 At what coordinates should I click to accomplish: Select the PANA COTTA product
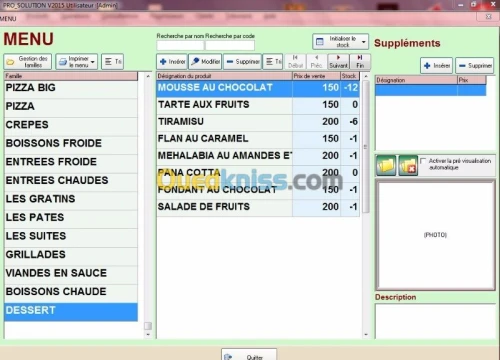(x=258, y=173)
